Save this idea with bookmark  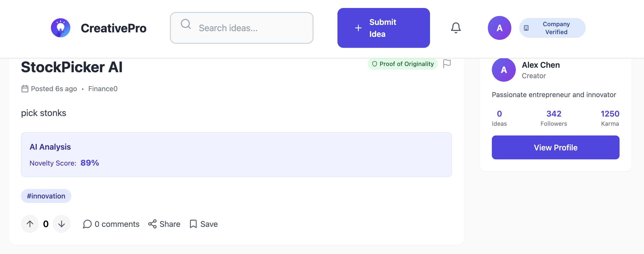[204, 224]
